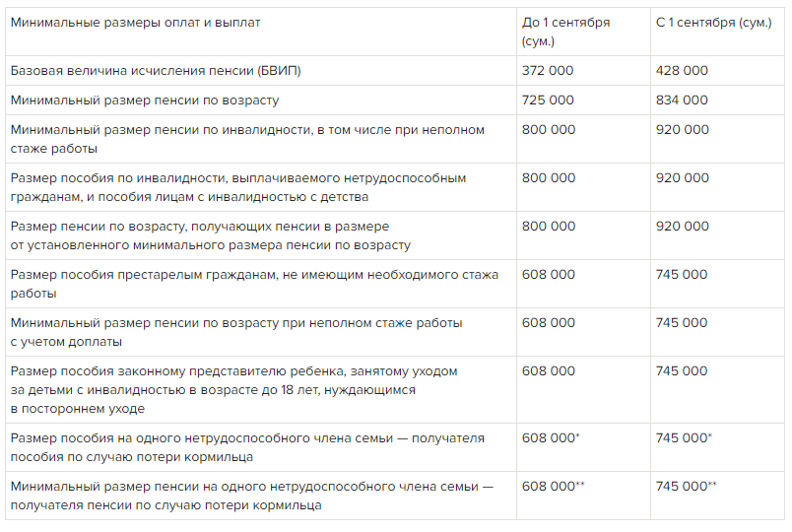
Task: Click the value 372 000
Action: (x=548, y=71)
